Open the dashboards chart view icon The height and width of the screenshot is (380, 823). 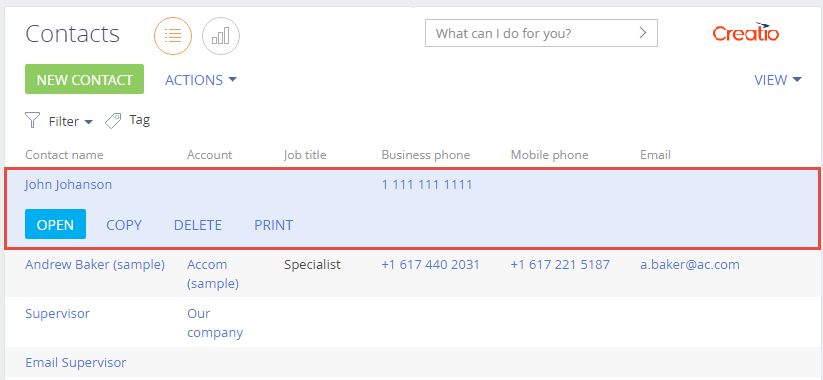click(x=221, y=36)
